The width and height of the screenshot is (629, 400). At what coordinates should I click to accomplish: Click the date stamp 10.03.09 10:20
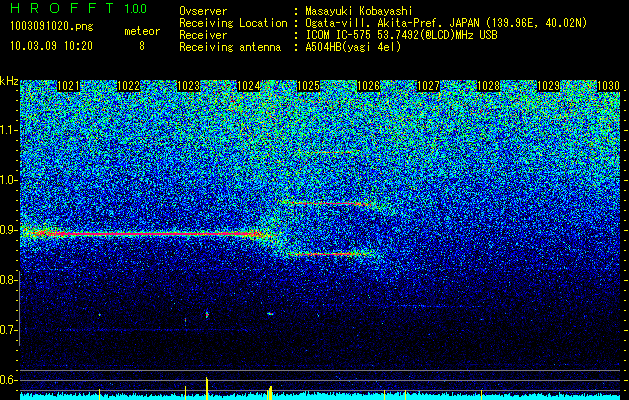click(51, 46)
